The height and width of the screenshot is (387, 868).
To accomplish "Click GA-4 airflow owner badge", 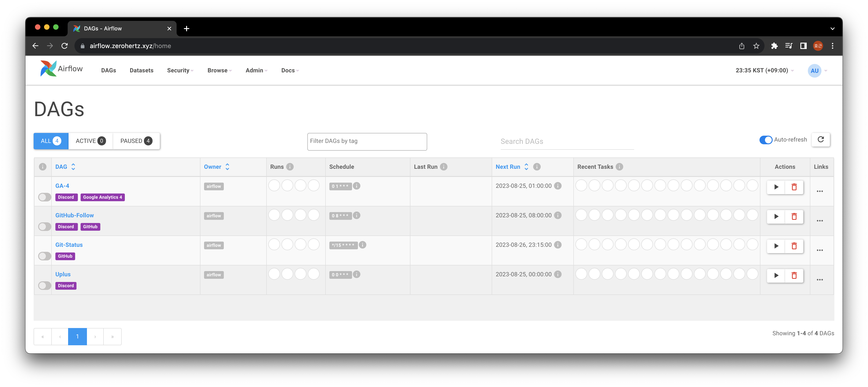I will [214, 186].
